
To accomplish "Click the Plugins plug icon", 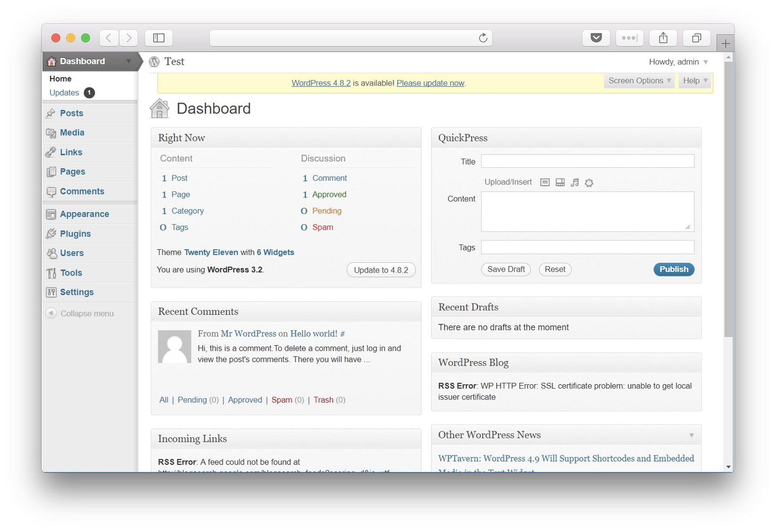I will [x=51, y=234].
